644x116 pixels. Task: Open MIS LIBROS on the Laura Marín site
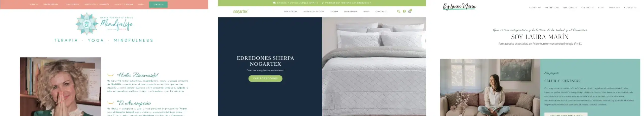(570, 8)
